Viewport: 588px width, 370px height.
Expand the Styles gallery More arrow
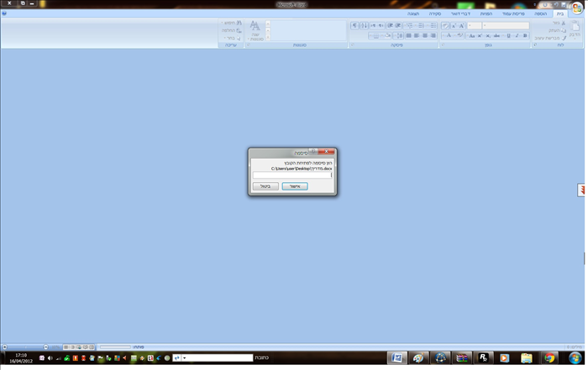coord(268,38)
